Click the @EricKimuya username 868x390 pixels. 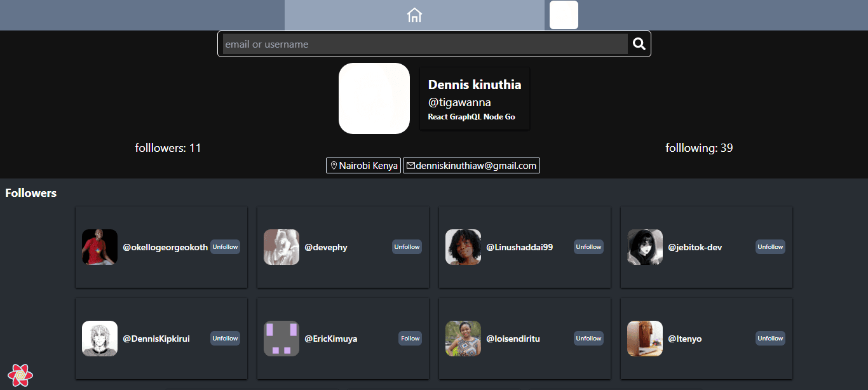pyautogui.click(x=331, y=339)
